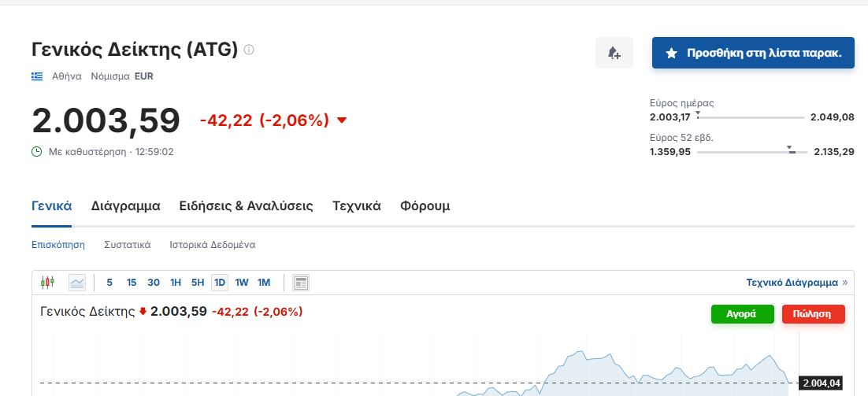Click the delayed-data clock icon
Screen dimensions: 868x396
(x=36, y=151)
